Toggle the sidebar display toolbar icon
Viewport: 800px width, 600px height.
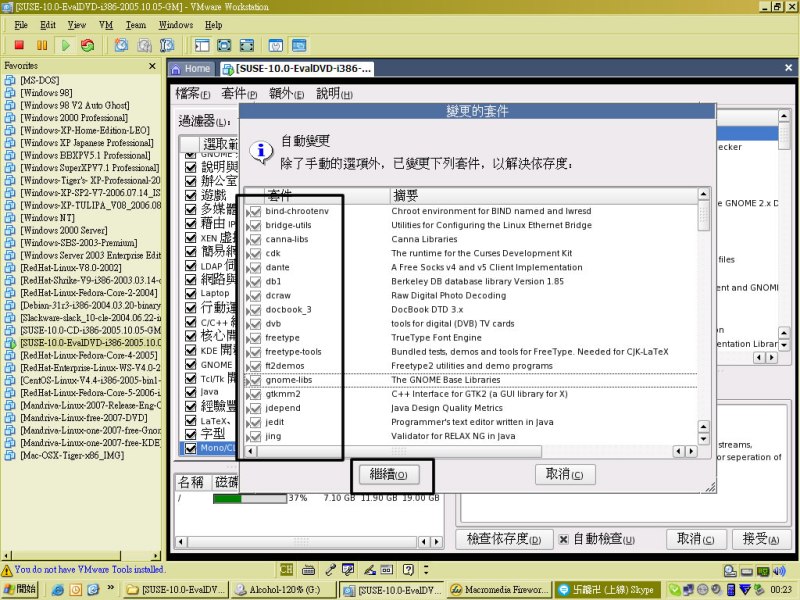(202, 45)
